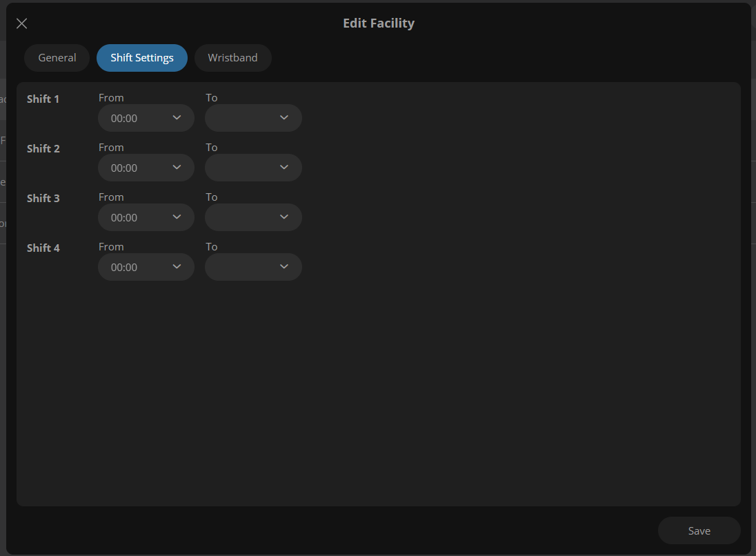Open Shift 2 From time dropdown
The image size is (756, 556).
(146, 168)
